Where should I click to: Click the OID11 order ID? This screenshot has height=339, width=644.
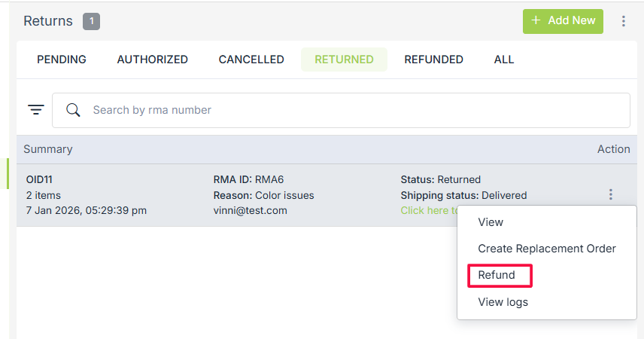(x=39, y=179)
